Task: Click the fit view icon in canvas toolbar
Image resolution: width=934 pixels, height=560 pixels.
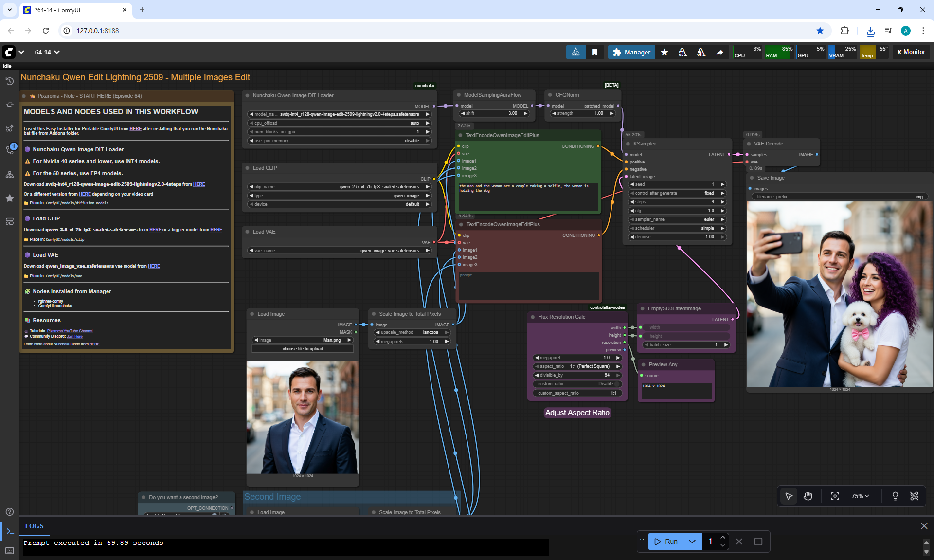Action: pos(835,496)
